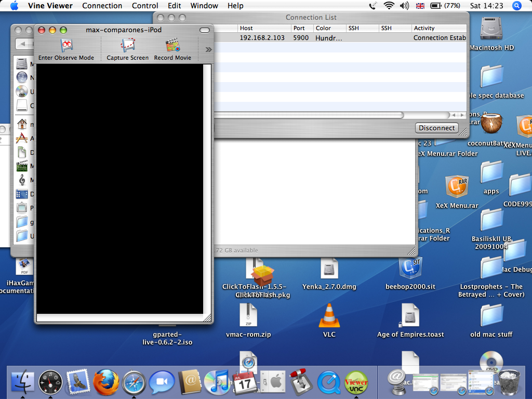Viewport: 532px width, 399px height.
Task: Click the Movies clapperboard in Finder sidebar
Action: click(x=22, y=166)
